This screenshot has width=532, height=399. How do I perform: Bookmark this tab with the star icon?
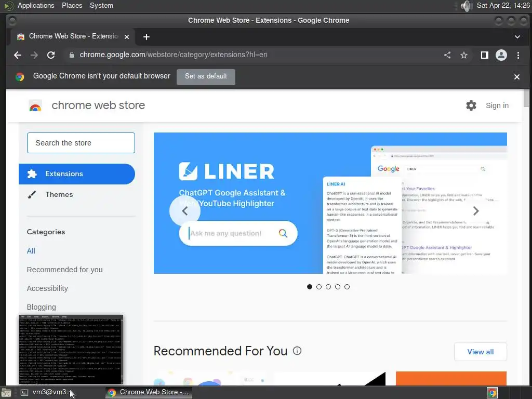click(x=464, y=55)
